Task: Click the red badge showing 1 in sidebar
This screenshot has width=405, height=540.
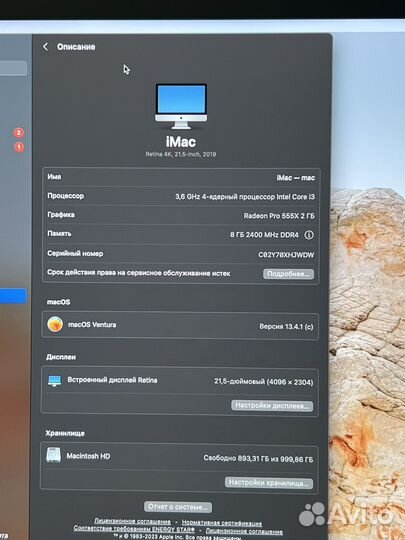Action: [x=19, y=147]
